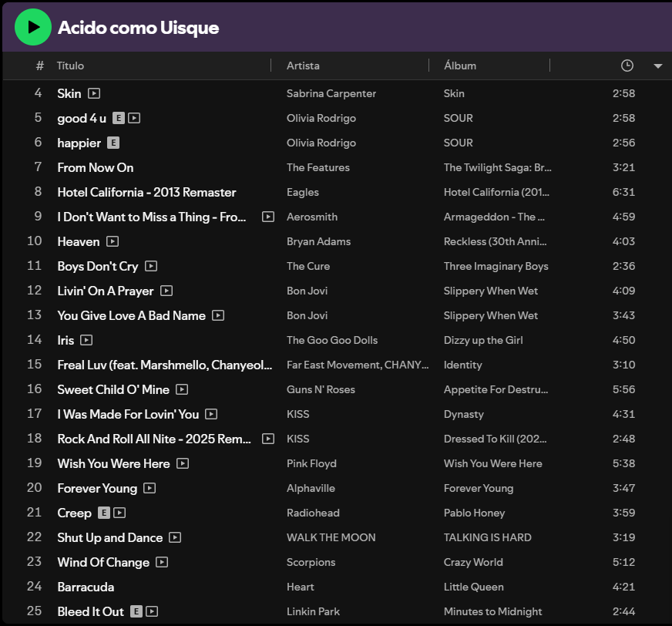The height and width of the screenshot is (626, 672).
Task: Open album Minutes to Midnight
Action: [x=493, y=612]
